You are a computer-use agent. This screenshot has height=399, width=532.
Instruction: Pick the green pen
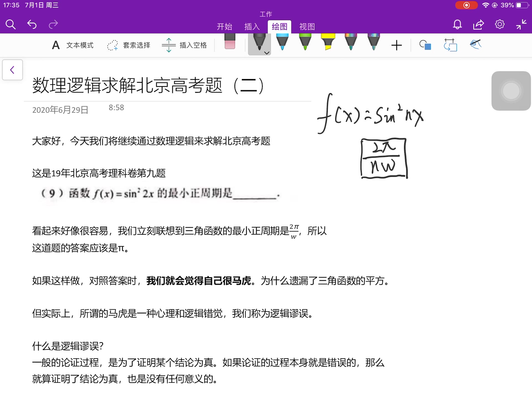(x=305, y=42)
